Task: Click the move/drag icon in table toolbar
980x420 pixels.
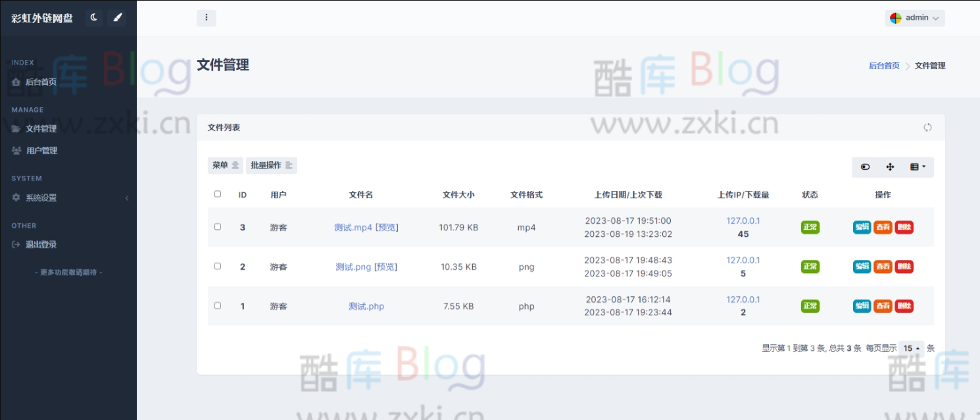Action: click(889, 167)
